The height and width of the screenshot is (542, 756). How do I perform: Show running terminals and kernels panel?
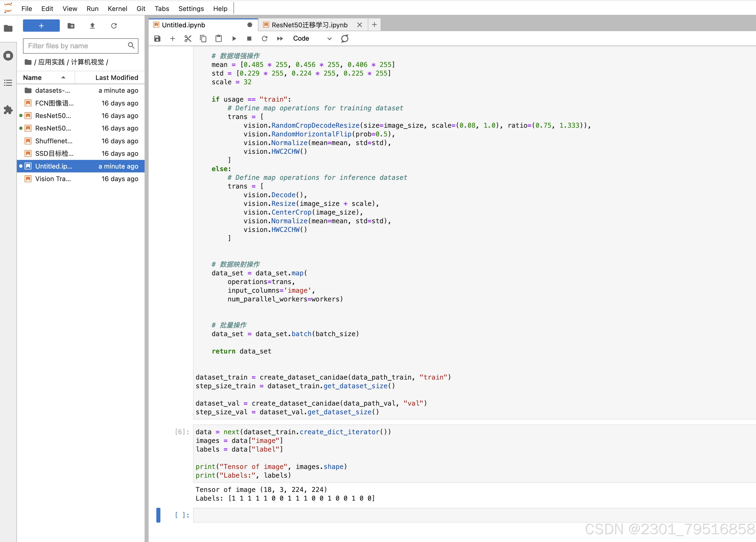8,56
